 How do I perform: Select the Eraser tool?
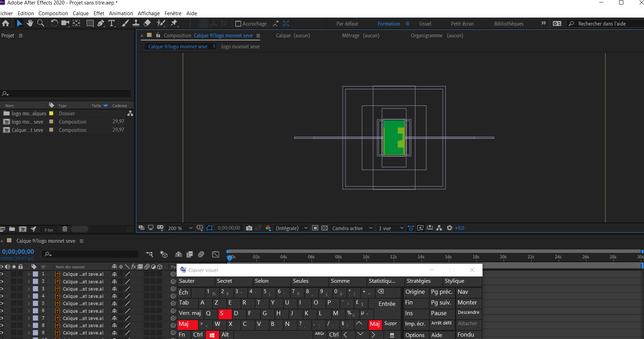147,23
